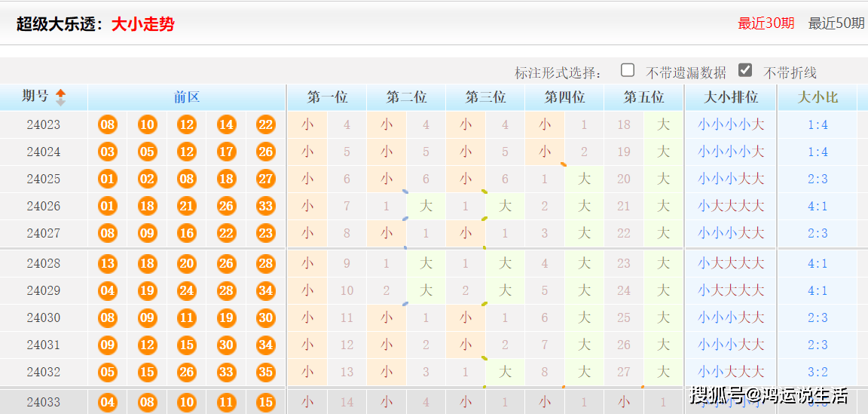Click 第四位 大 cell in row 24025
This screenshot has height=414, width=868.
[x=584, y=179]
